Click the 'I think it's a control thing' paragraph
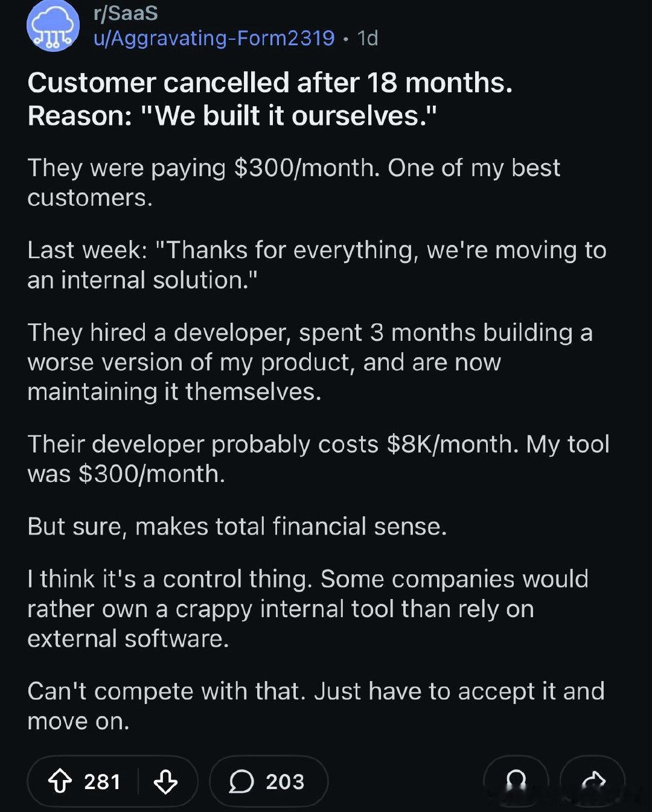 (307, 608)
